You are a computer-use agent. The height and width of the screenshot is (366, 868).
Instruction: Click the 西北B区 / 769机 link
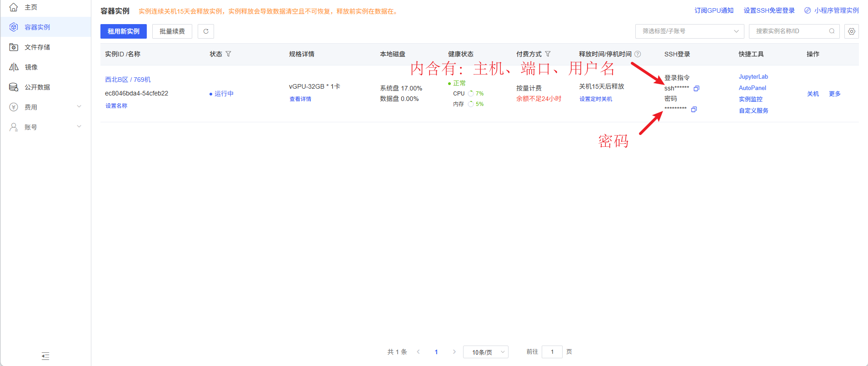point(128,80)
